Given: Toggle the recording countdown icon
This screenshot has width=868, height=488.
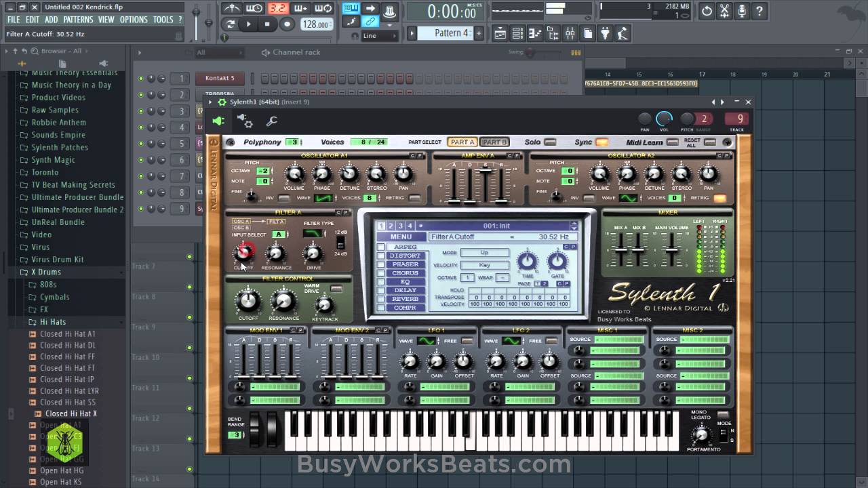Looking at the screenshot, I should (277, 9).
